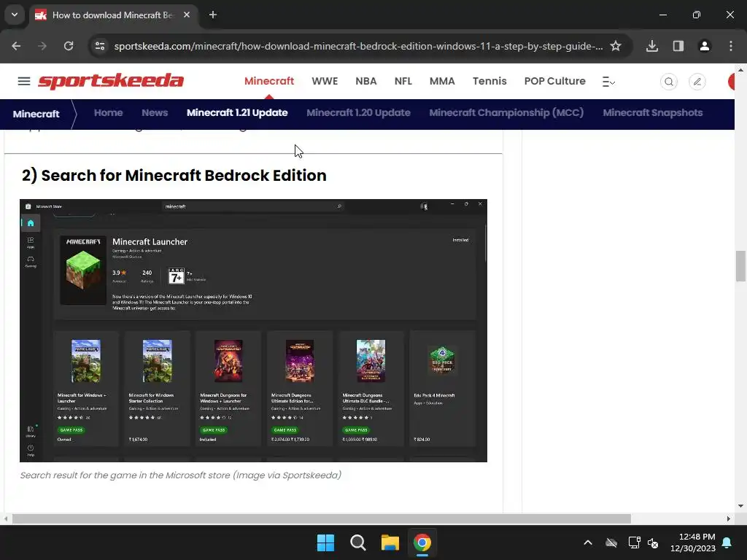Open a new browser tab

pyautogui.click(x=213, y=15)
